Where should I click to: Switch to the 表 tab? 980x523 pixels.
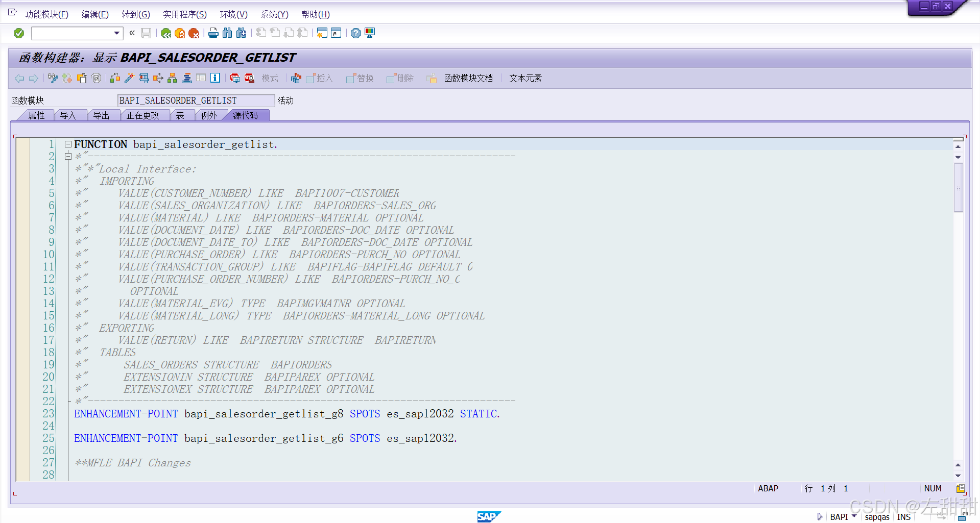[x=180, y=115]
